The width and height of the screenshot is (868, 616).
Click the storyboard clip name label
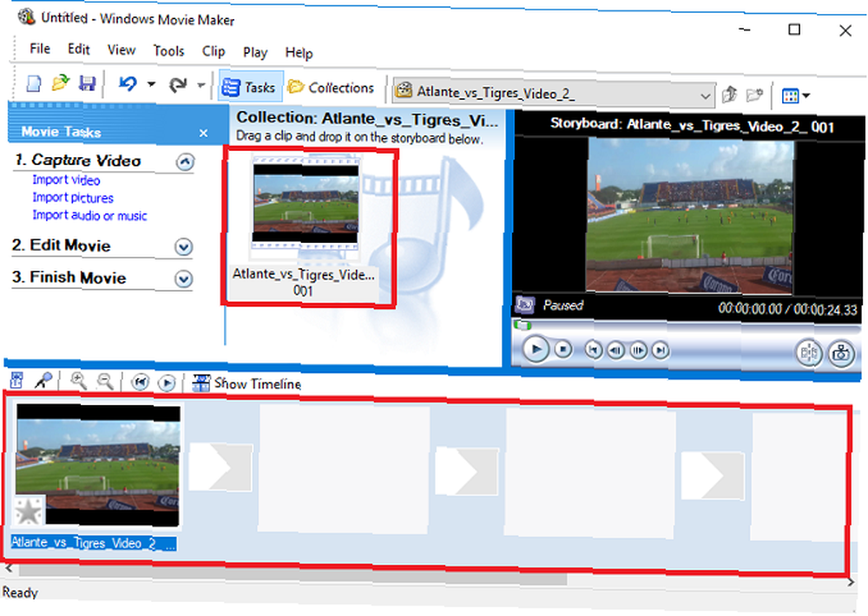click(94, 543)
